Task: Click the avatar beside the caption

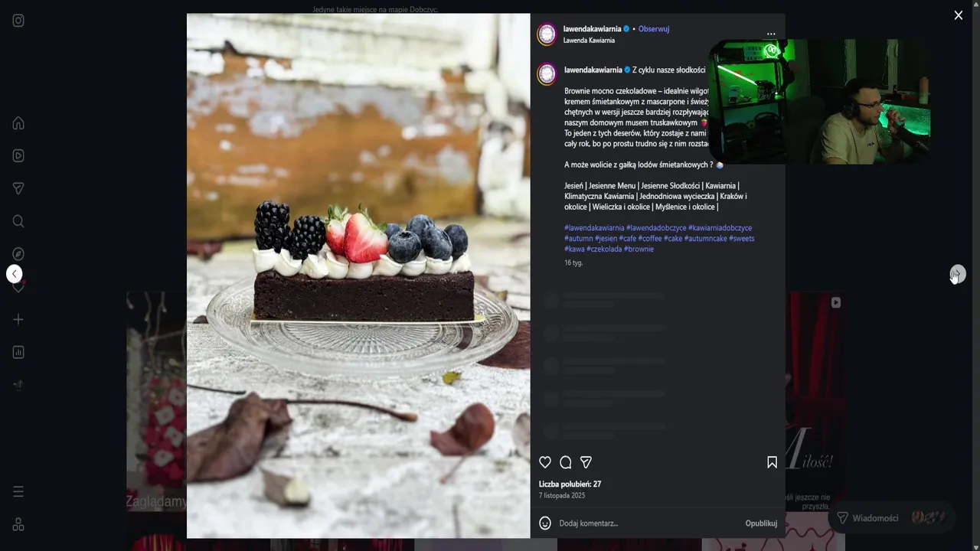Action: [547, 74]
